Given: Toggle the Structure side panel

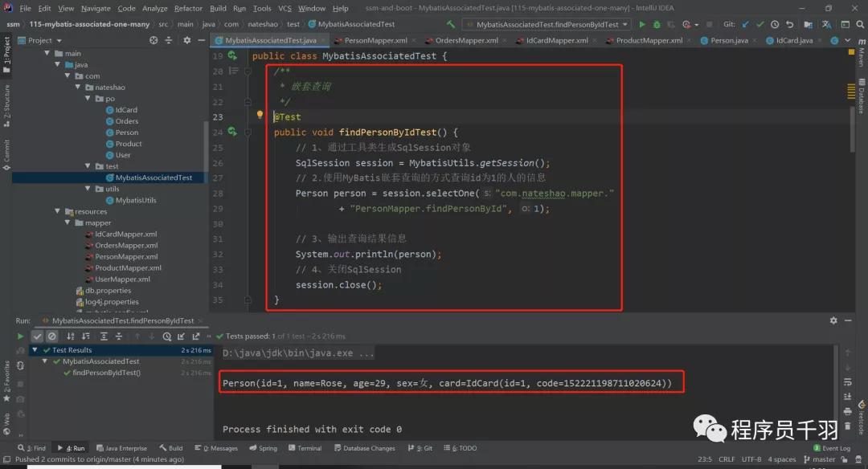Looking at the screenshot, I should (6, 105).
